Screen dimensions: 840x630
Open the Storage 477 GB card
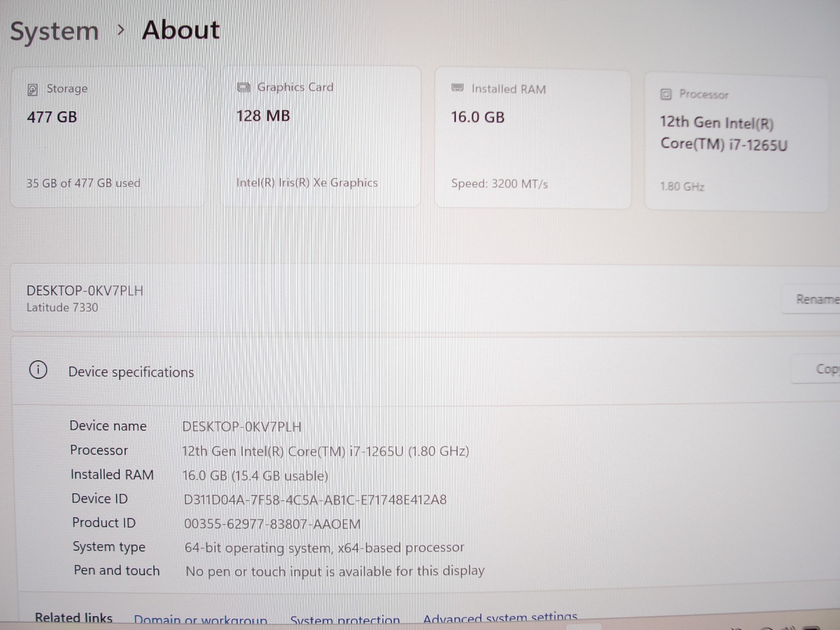(108, 137)
